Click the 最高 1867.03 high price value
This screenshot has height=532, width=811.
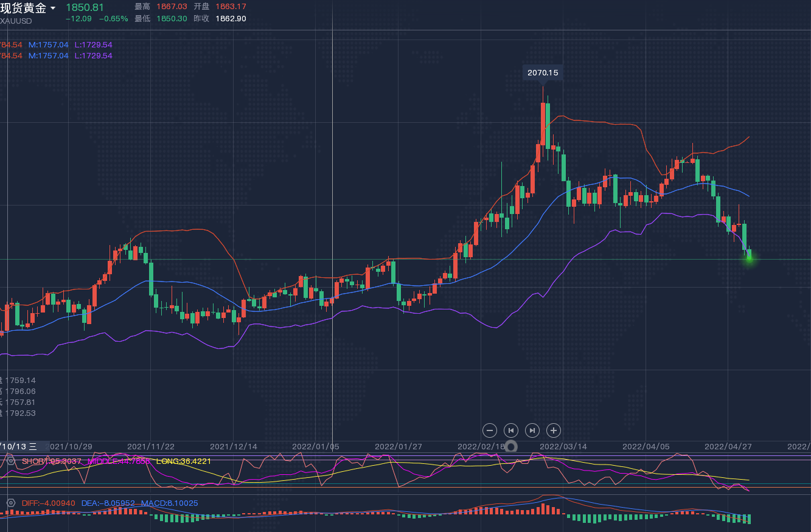pyautogui.click(x=172, y=6)
